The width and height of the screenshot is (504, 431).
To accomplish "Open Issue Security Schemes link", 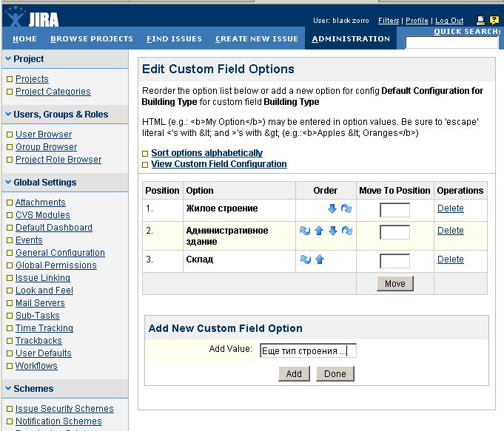I will click(64, 409).
